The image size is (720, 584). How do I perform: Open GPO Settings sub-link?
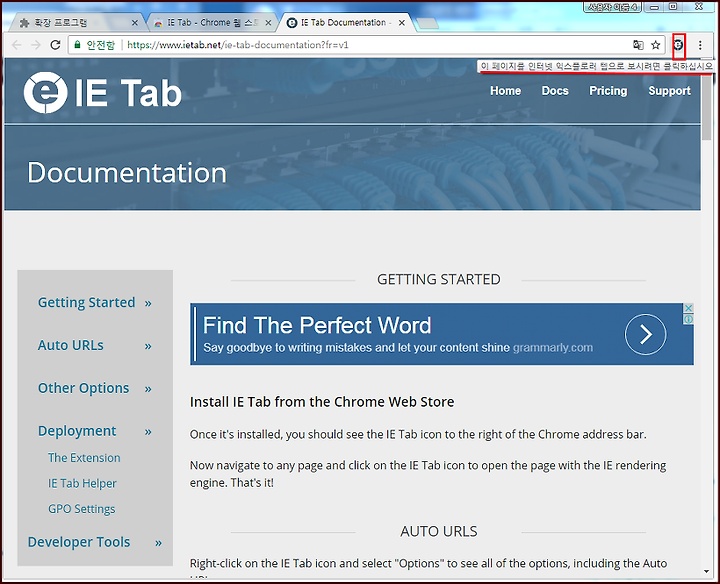(82, 509)
